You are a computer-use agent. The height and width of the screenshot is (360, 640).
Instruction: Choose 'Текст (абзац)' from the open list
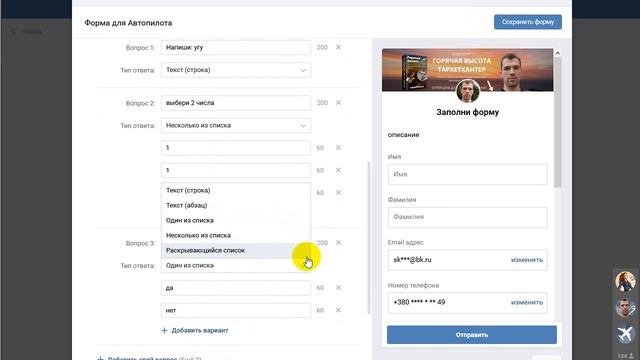[236, 205]
